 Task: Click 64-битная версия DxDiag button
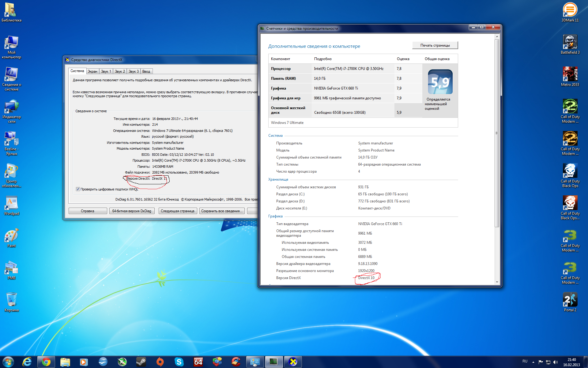coord(132,211)
